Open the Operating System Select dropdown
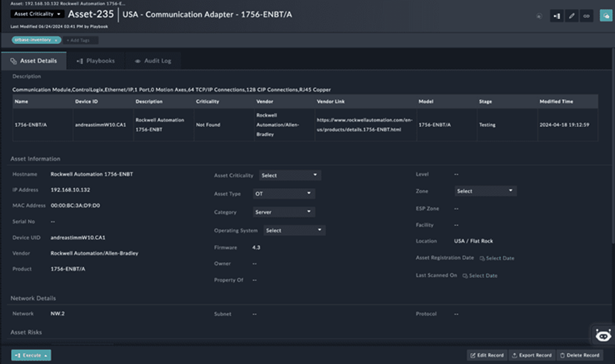 293,230
